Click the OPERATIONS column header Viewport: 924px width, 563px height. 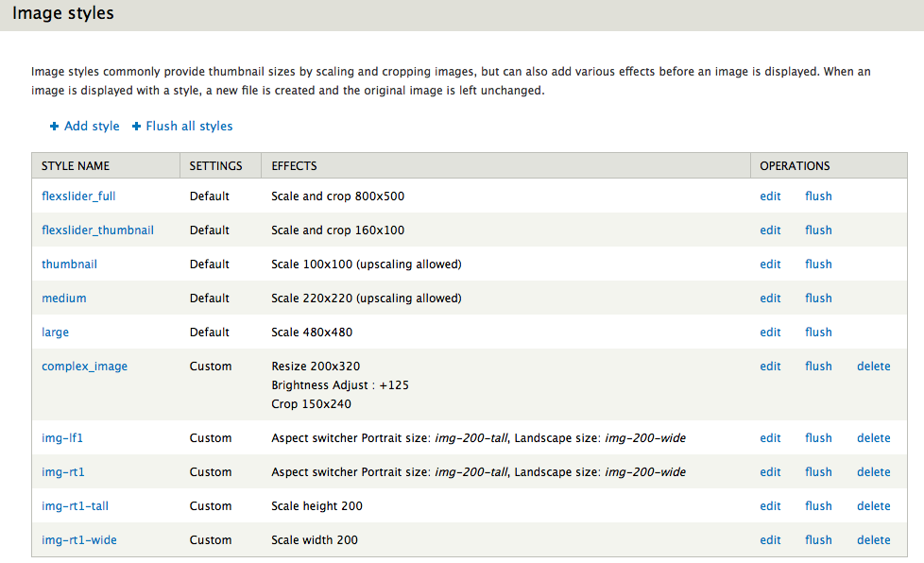click(794, 165)
